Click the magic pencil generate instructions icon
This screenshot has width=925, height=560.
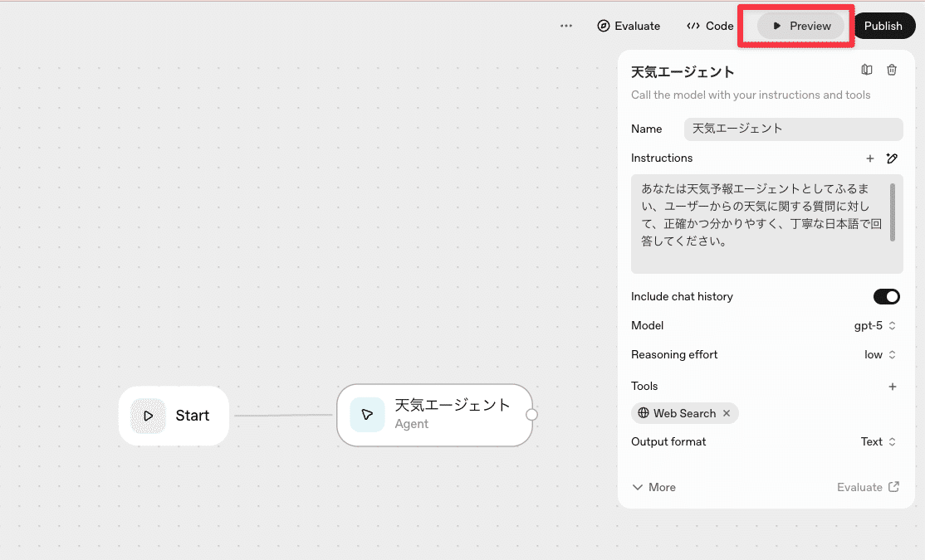pos(892,158)
